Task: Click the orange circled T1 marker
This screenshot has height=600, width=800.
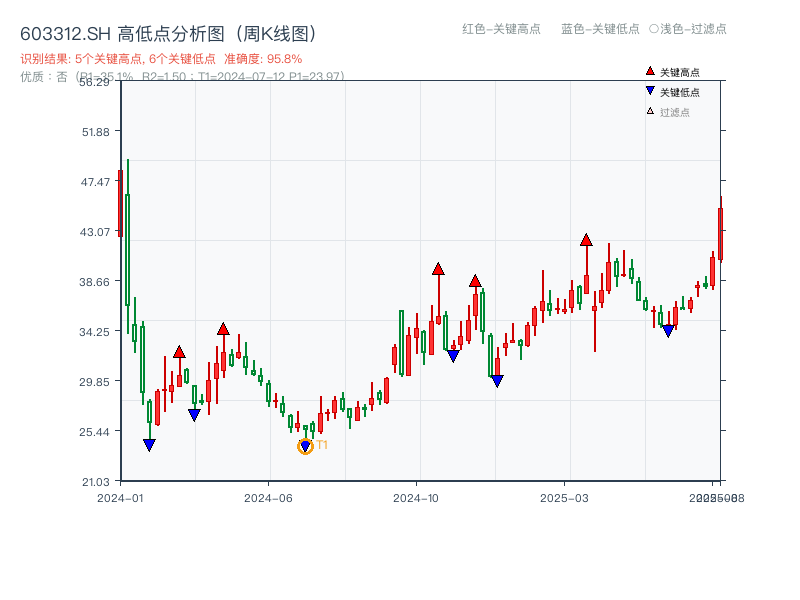Action: coord(306,444)
